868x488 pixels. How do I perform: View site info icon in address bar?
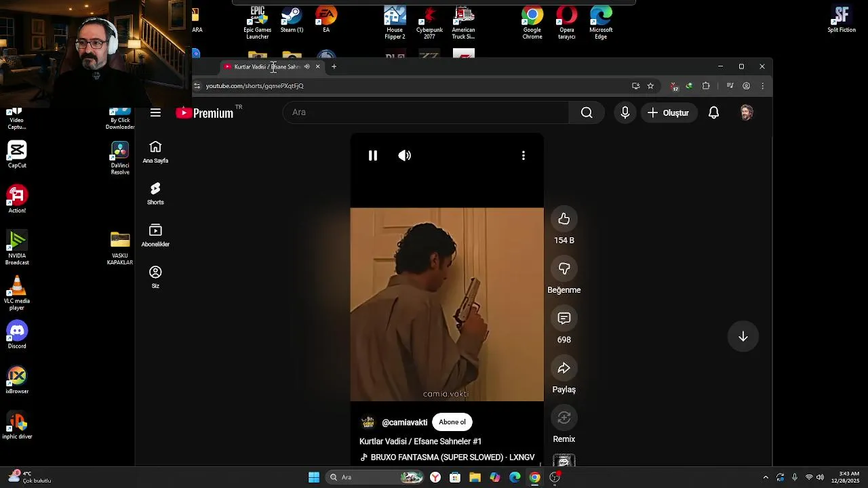(x=197, y=86)
